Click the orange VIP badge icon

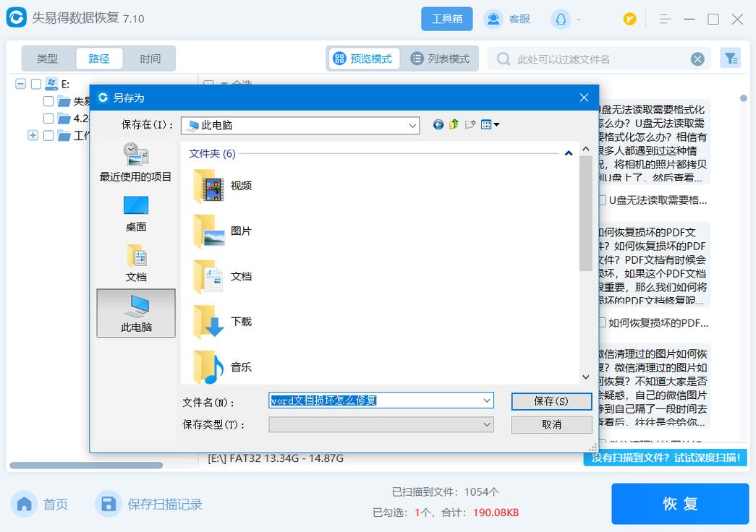pos(629,19)
